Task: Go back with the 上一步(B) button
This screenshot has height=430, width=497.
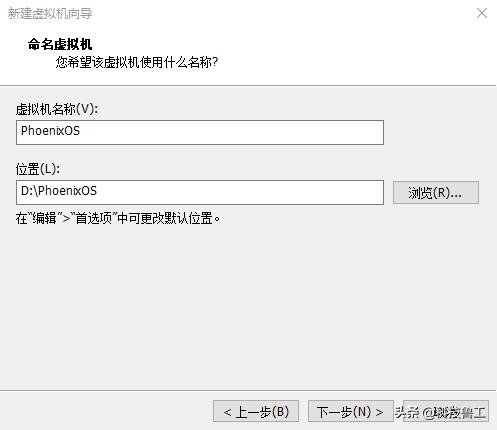Action: pos(256,411)
